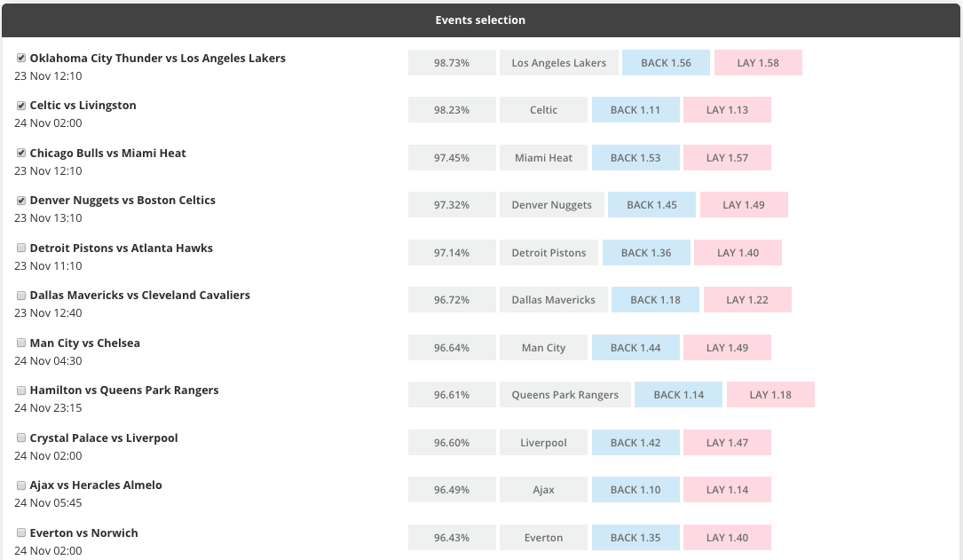
Task: Click BACK 1.45 for Denver Nuggets
Action: pyautogui.click(x=651, y=205)
